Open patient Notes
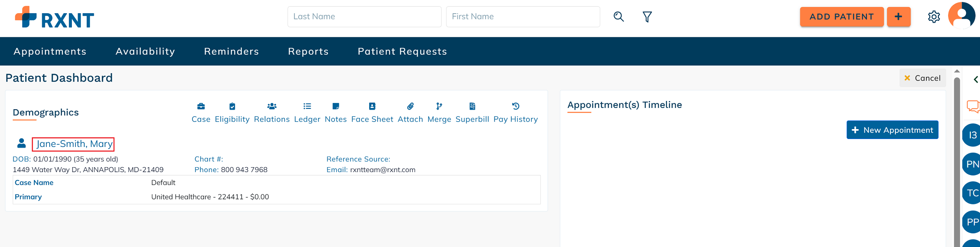The image size is (980, 247). click(336, 107)
